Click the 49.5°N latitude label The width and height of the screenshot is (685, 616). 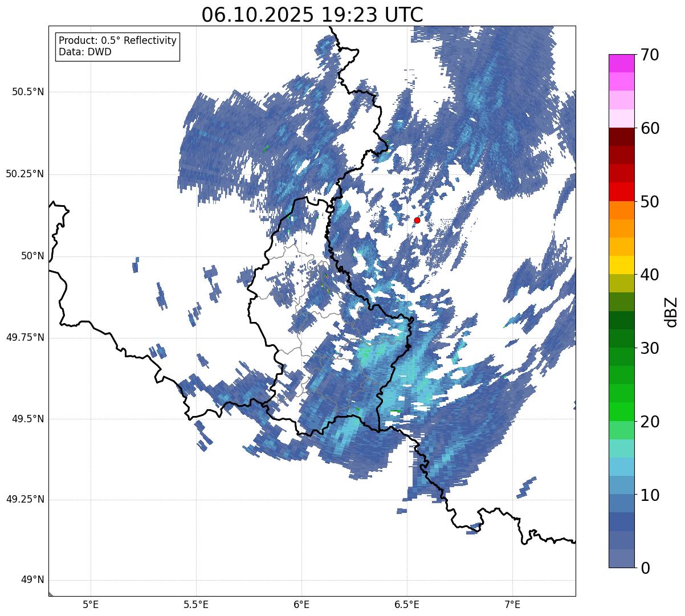point(28,419)
